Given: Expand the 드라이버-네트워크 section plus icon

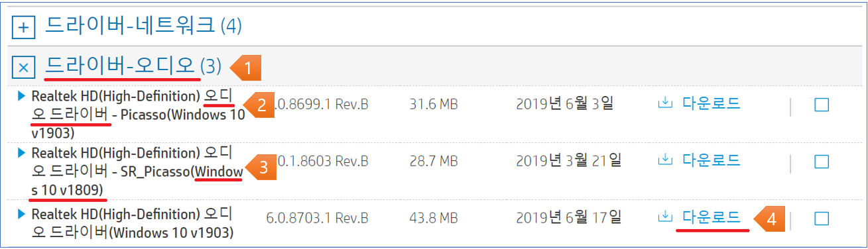Looking at the screenshot, I should (x=24, y=28).
